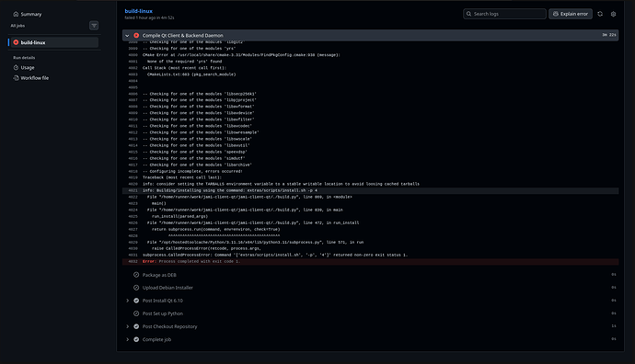Click the 'Run details' sidebar heading
635x364 pixels.
(24, 58)
